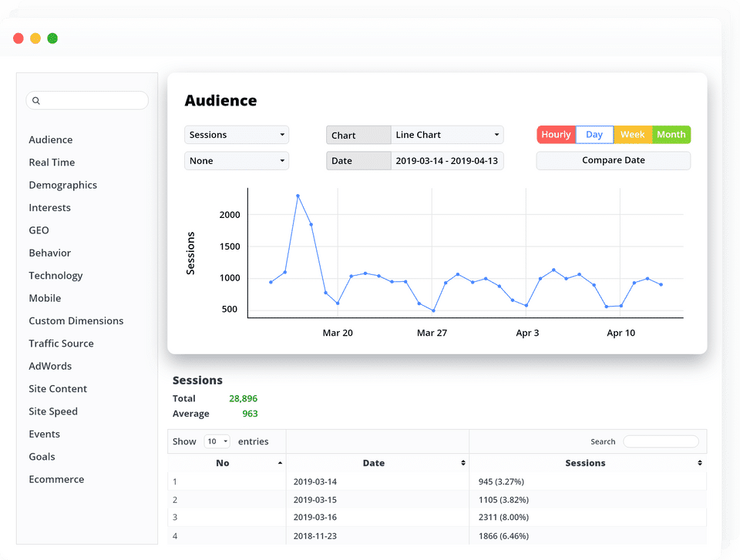Click the total value 28,896

point(243,399)
